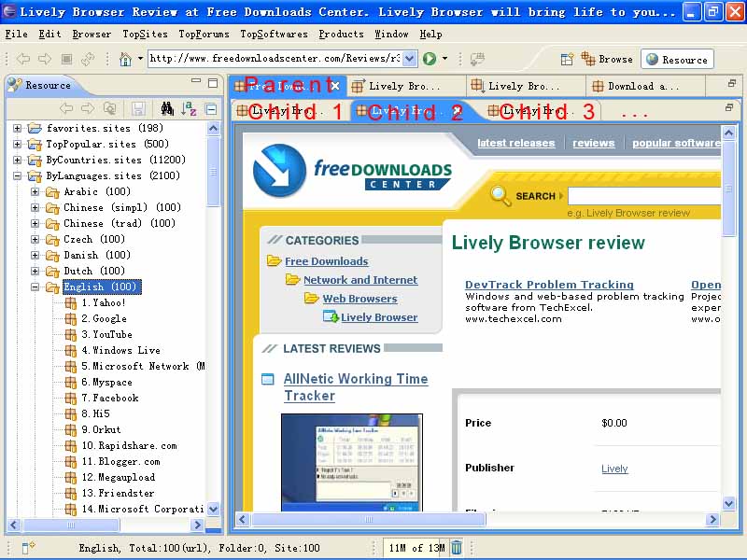Open the TopSoftwares menu
Viewport: 747px width, 560px height.
(274, 34)
